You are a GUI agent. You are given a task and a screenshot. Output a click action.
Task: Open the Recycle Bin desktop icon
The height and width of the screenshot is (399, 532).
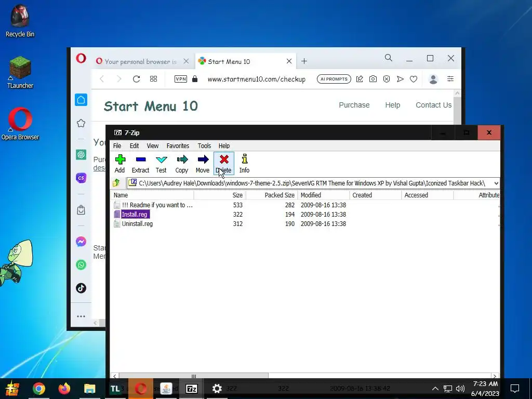[x=20, y=21]
